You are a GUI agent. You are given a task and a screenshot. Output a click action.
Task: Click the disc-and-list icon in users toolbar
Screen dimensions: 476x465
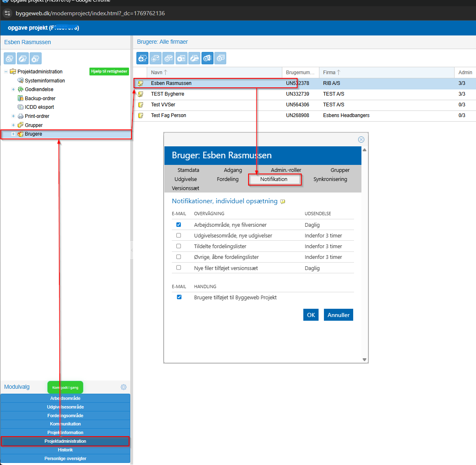tap(181, 58)
